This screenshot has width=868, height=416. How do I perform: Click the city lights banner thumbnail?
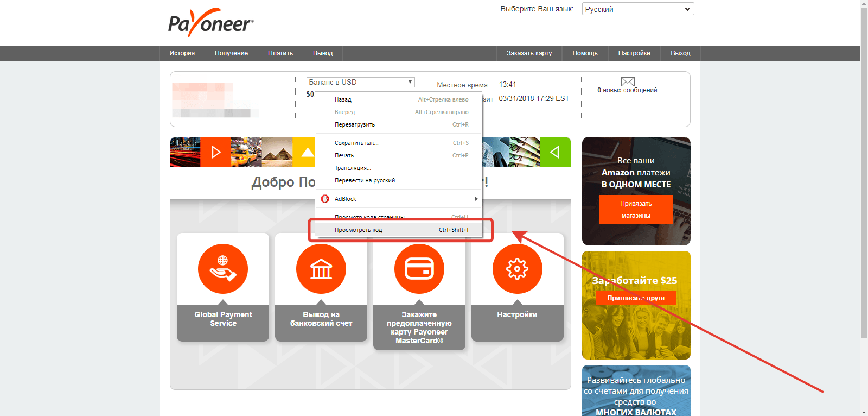pos(186,152)
